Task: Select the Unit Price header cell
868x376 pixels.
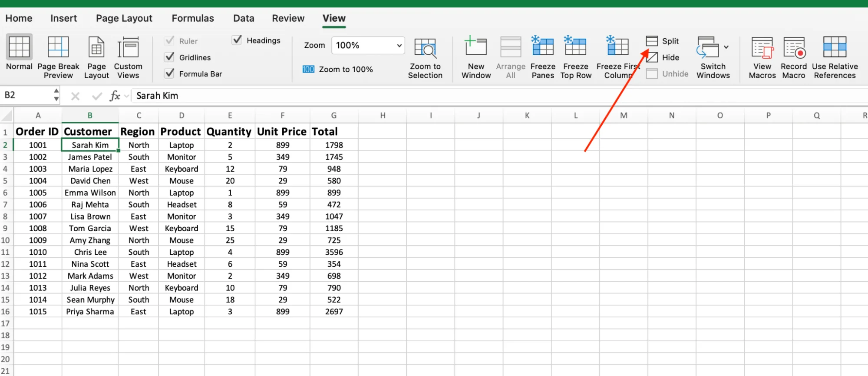Action: click(282, 132)
